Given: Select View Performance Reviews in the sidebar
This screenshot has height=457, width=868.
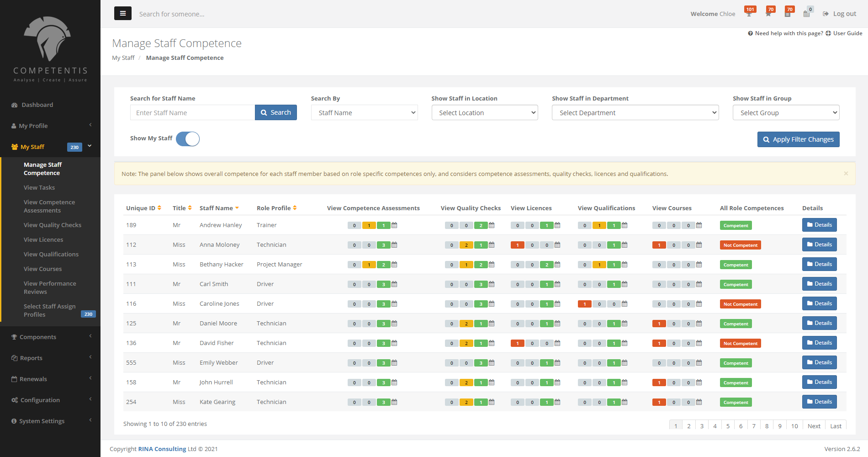Looking at the screenshot, I should click(x=50, y=287).
